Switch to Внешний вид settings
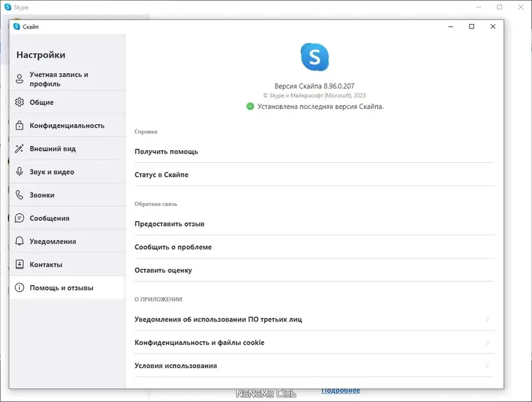 tap(67, 148)
